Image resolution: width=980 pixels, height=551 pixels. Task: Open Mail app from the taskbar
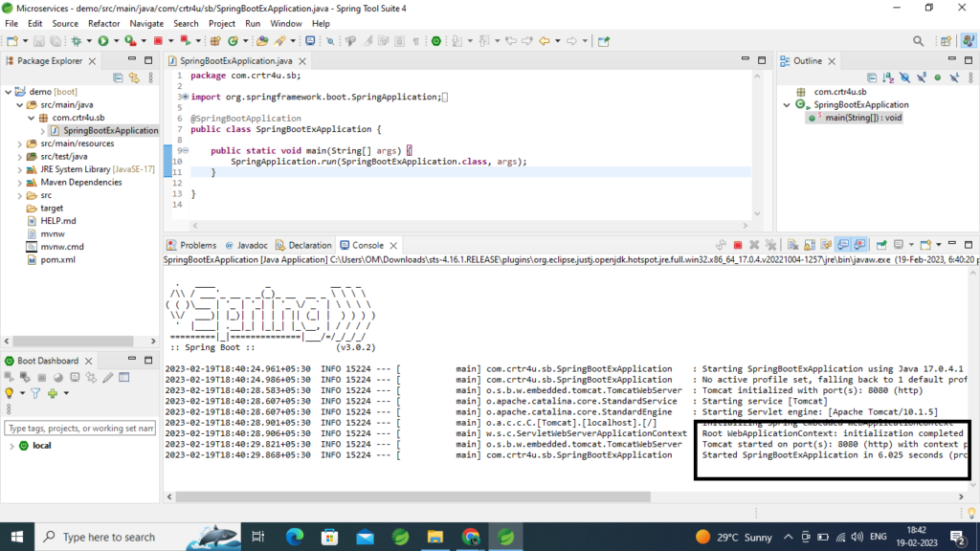(365, 537)
